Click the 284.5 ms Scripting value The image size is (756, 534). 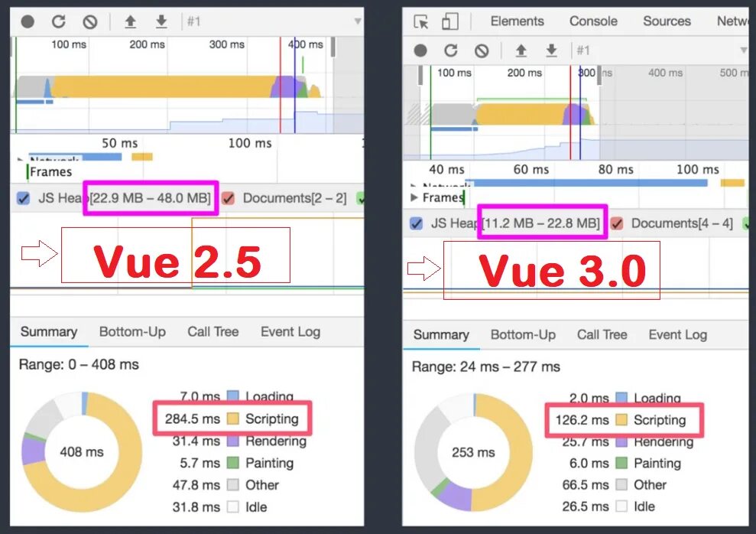(x=193, y=418)
